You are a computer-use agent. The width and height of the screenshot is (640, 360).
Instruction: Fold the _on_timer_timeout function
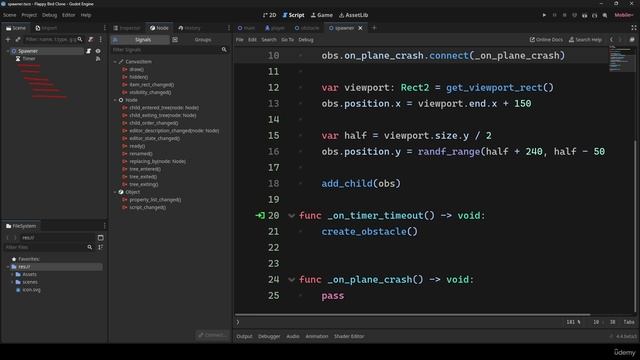(x=291, y=216)
